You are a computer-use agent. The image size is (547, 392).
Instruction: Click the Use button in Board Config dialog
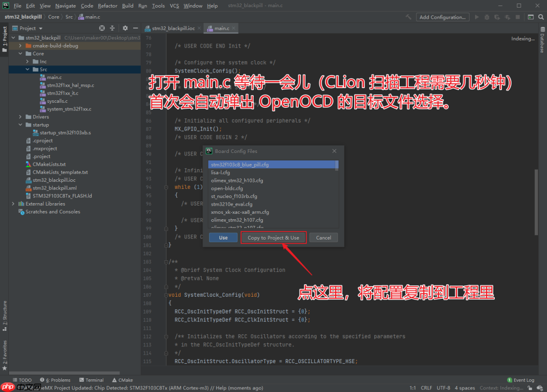(x=223, y=237)
